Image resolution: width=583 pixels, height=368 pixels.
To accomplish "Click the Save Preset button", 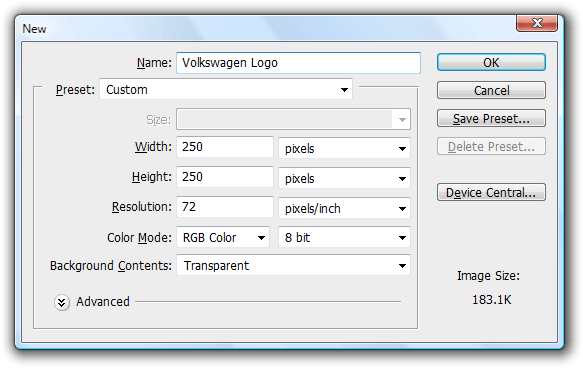I will pyautogui.click(x=491, y=119).
